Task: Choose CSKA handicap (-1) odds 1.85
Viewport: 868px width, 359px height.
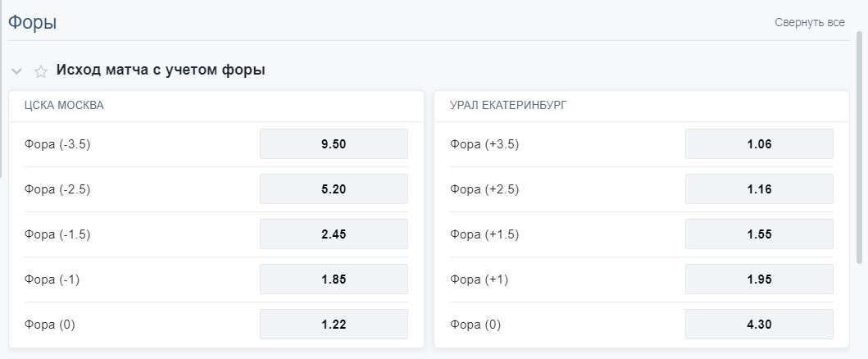Action: click(x=334, y=279)
